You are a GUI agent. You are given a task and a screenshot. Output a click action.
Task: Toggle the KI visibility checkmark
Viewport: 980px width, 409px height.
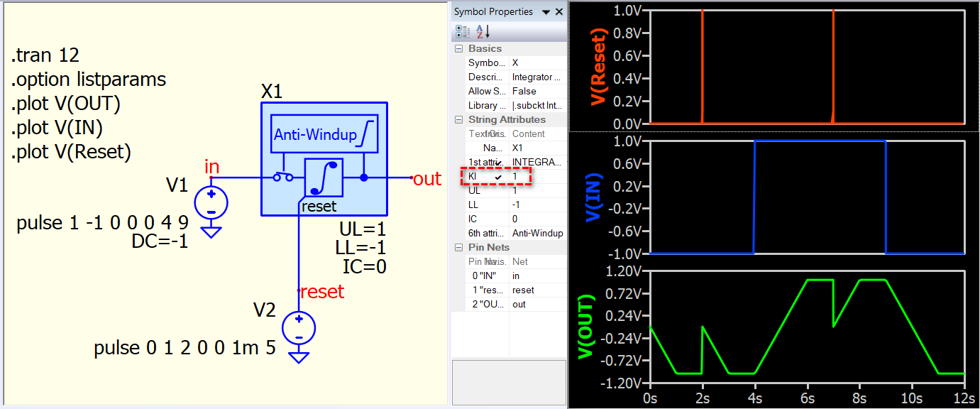pos(498,176)
